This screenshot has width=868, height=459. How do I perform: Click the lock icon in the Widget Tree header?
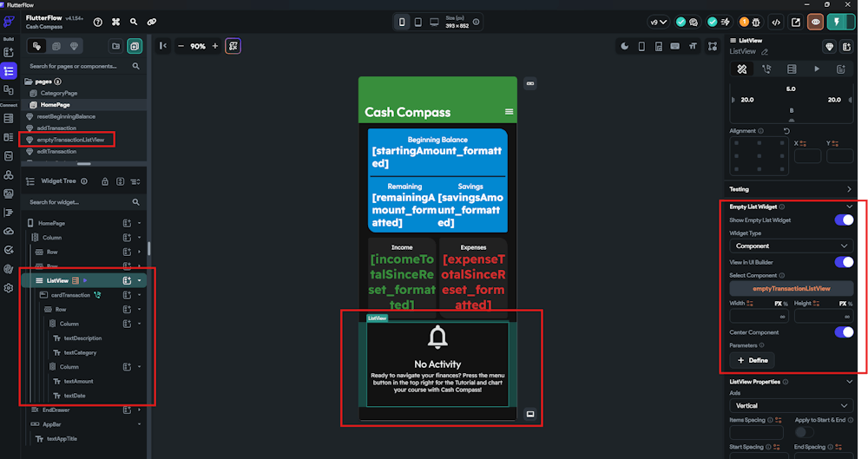pyautogui.click(x=105, y=181)
